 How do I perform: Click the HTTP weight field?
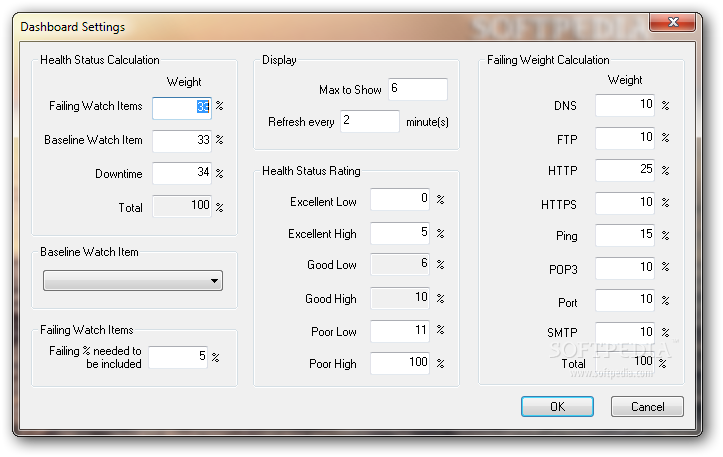[x=625, y=170]
